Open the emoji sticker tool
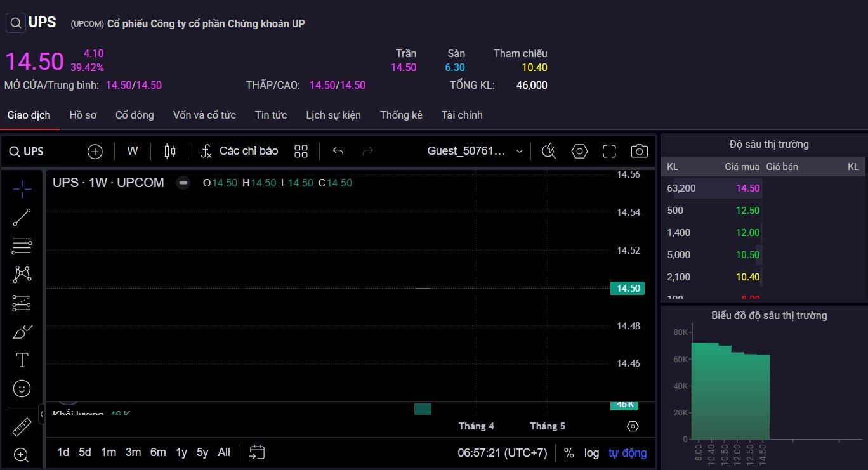Image resolution: width=868 pixels, height=470 pixels. click(22, 388)
